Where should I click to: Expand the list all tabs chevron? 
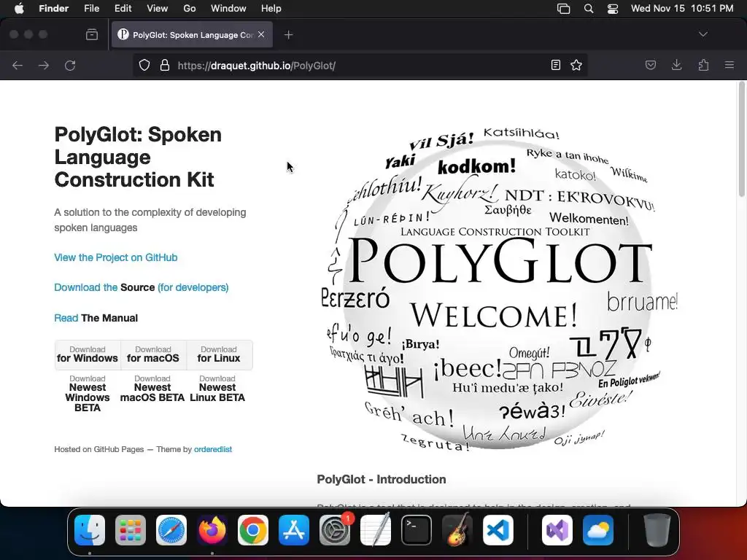[703, 34]
